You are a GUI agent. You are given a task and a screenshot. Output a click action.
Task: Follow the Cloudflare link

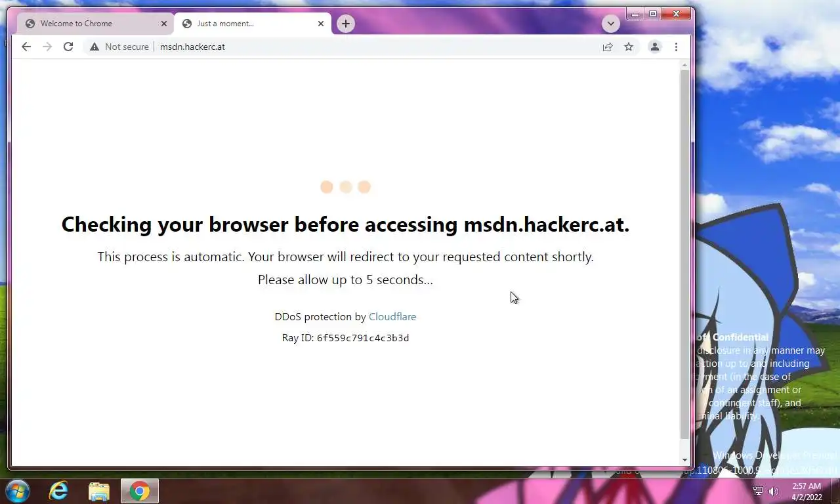click(392, 316)
